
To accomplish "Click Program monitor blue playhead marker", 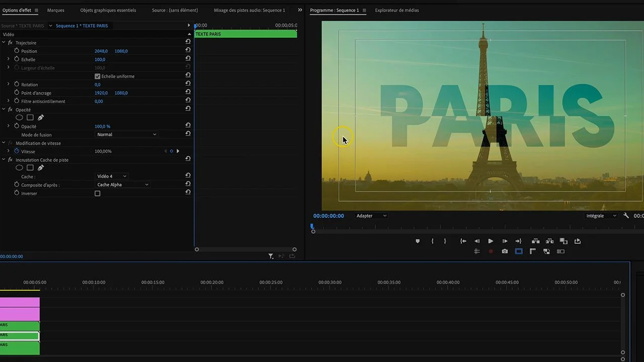I will 312,227.
